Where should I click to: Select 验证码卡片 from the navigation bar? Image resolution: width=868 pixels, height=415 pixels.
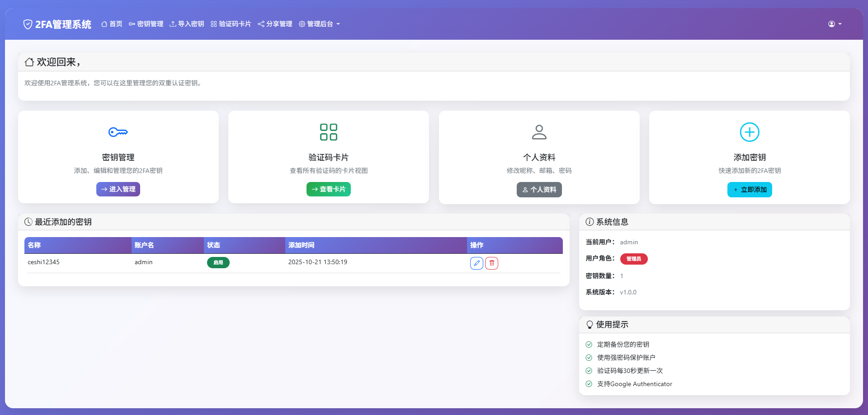pyautogui.click(x=231, y=24)
